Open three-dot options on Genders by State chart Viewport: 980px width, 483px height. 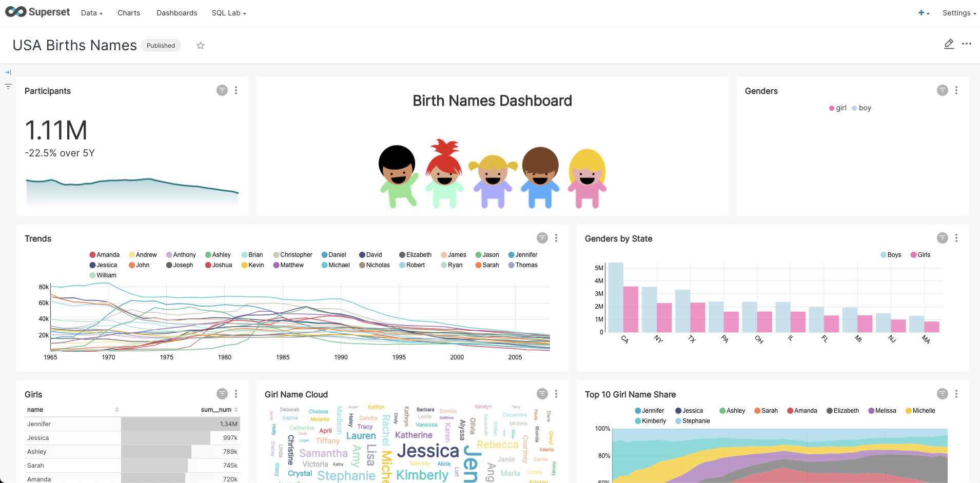956,238
